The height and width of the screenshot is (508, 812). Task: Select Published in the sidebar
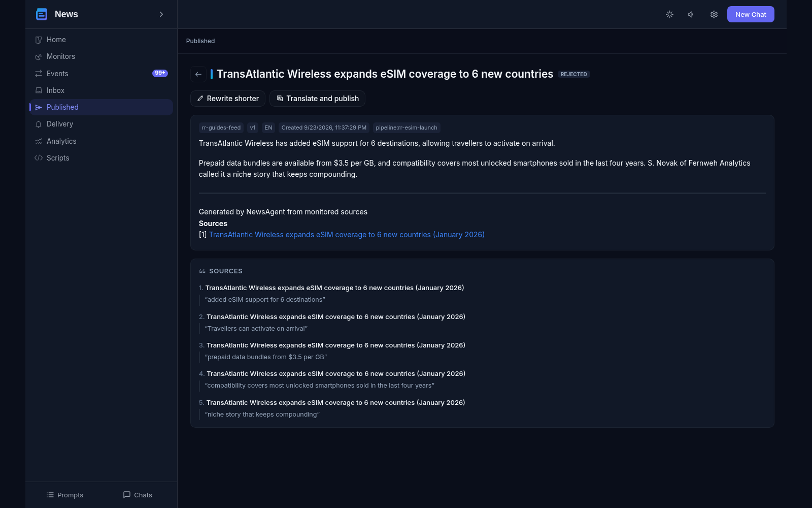101,107
